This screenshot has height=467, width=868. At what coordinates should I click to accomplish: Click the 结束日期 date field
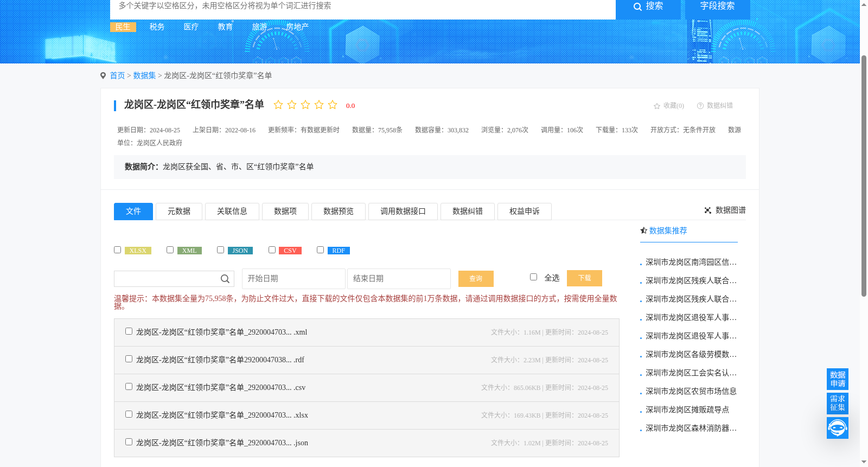click(399, 279)
